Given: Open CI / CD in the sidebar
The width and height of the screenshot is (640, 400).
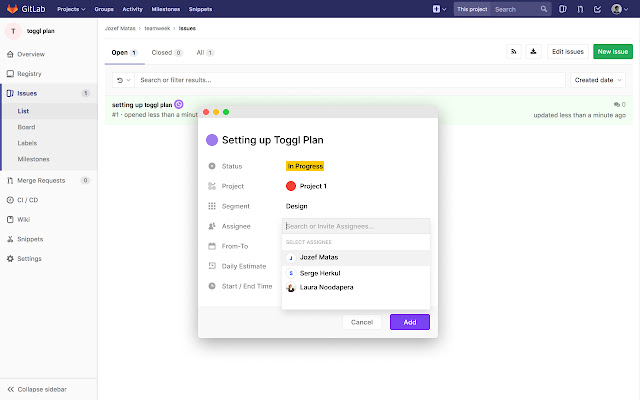Looking at the screenshot, I should coord(27,200).
